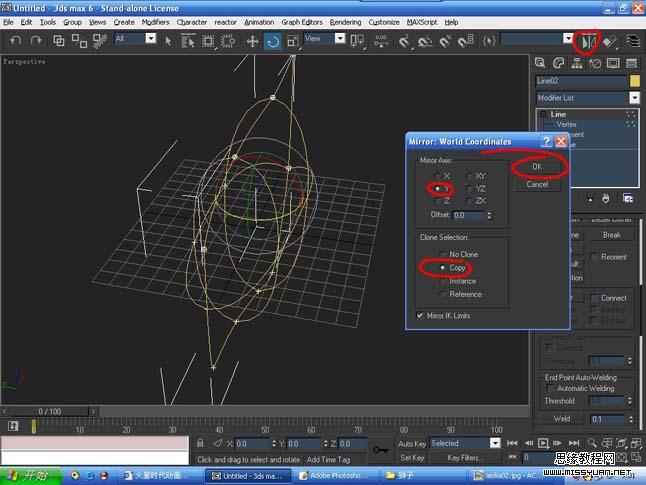Click the Use Pivot Point Center icon
646x485 pixels.
pyautogui.click(x=357, y=41)
